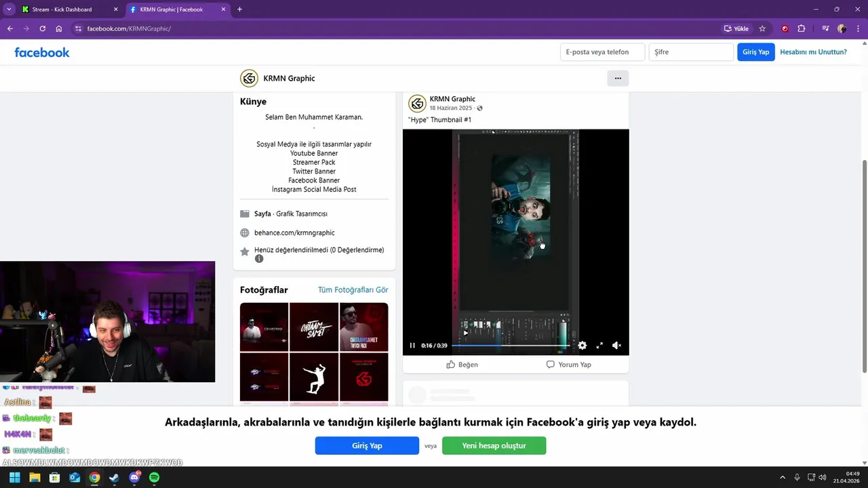Click the Yorum Yap comment button
868x488 pixels.
pos(568,365)
